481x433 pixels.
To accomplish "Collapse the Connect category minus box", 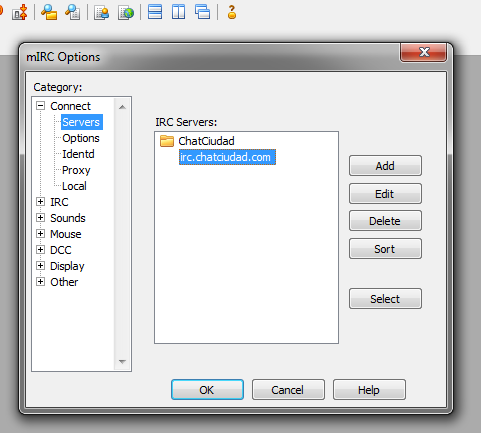I will 40,106.
